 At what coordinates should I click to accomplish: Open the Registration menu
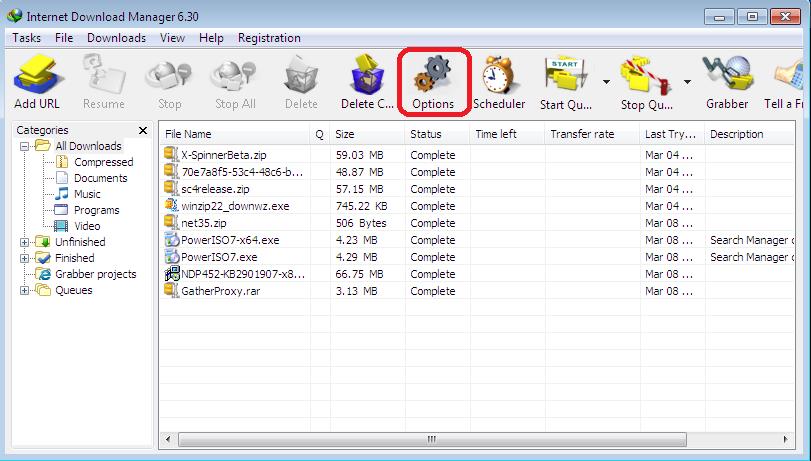[x=269, y=38]
